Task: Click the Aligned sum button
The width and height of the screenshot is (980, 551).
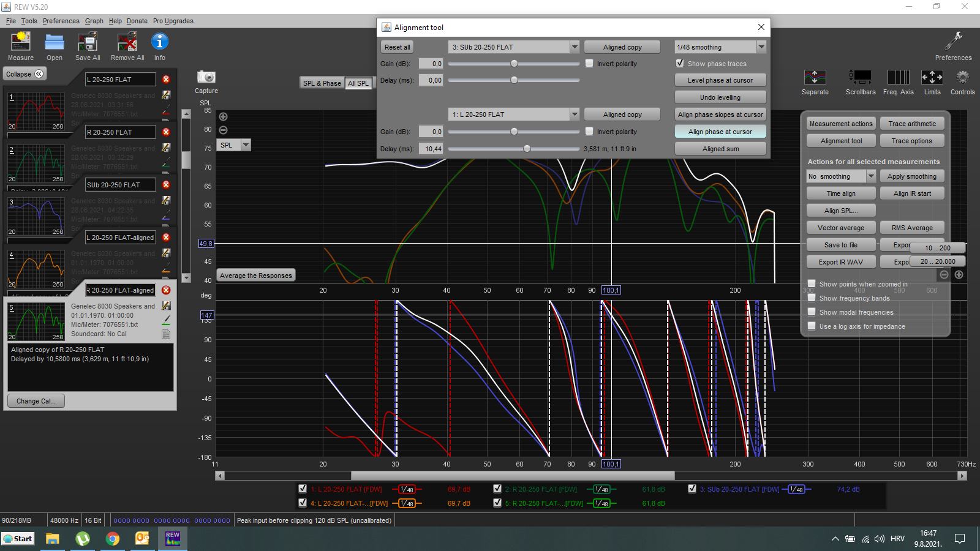Action: coord(720,149)
